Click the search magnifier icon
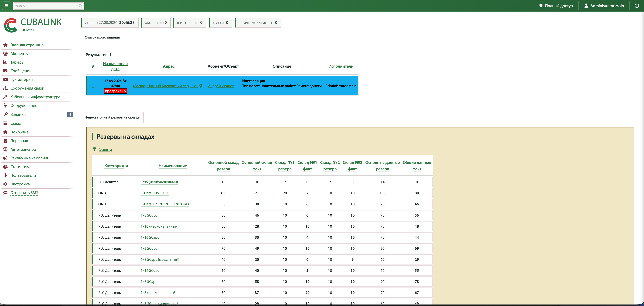 [80, 6]
